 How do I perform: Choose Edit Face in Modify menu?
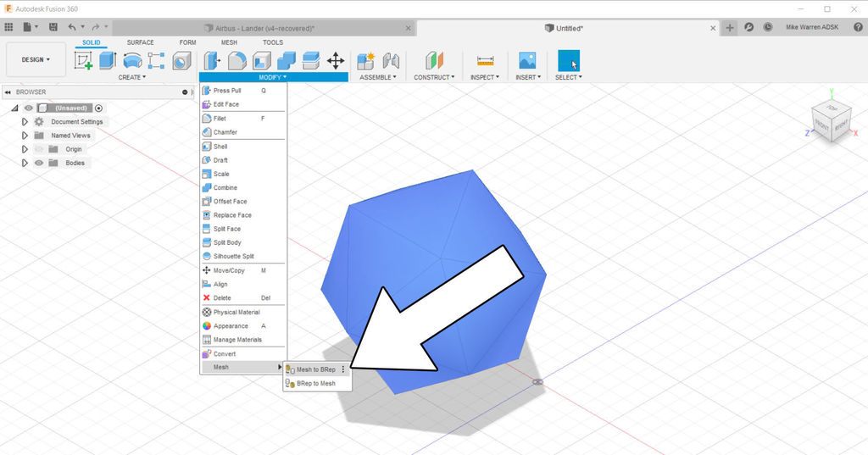click(x=243, y=104)
